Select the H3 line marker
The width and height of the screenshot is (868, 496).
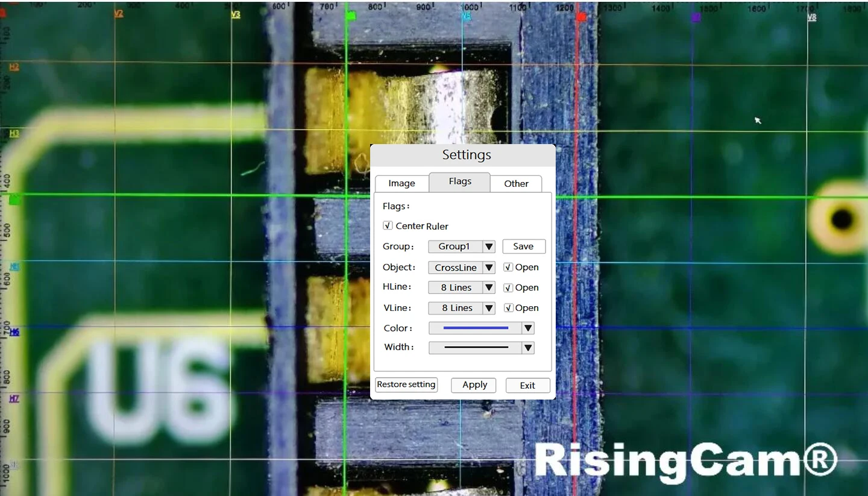14,133
